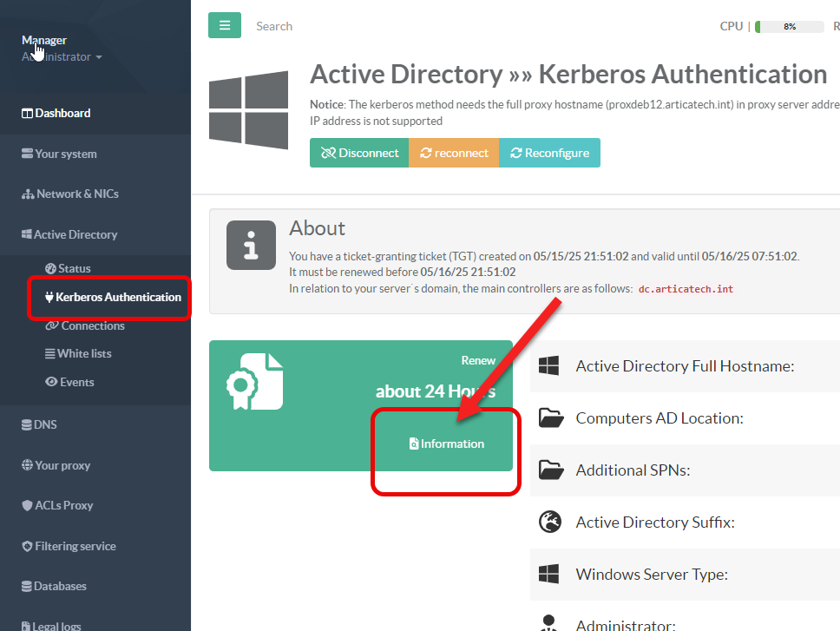
Task: Click the About info icon
Action: pyautogui.click(x=251, y=244)
